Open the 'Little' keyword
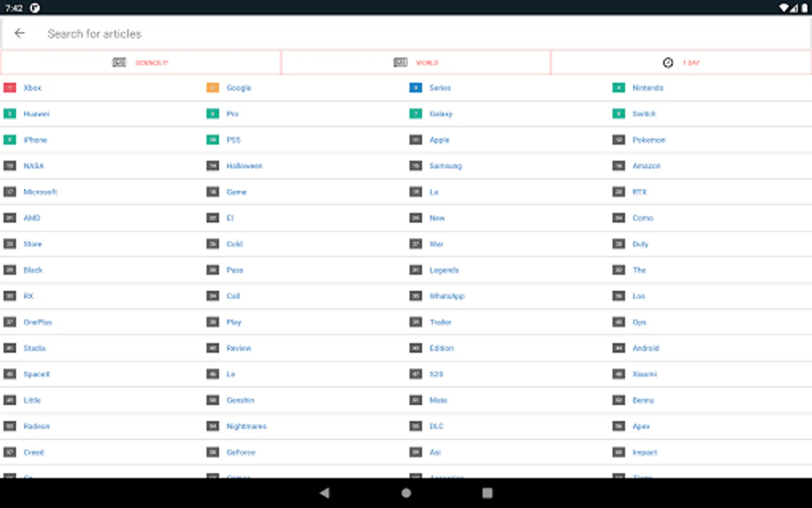The height and width of the screenshot is (508, 812). 32,400
